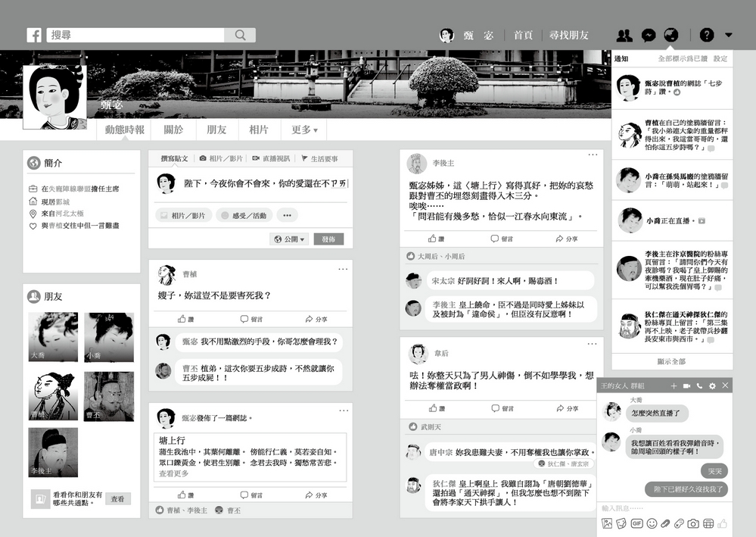756x537 pixels.
Task: Select 相片／影片 tab in composer header
Action: point(221,159)
